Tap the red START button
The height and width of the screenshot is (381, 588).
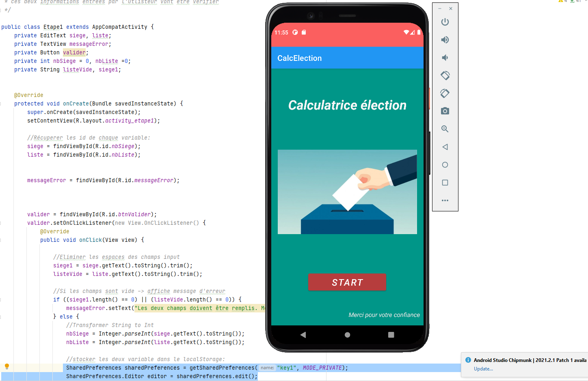coord(347,282)
